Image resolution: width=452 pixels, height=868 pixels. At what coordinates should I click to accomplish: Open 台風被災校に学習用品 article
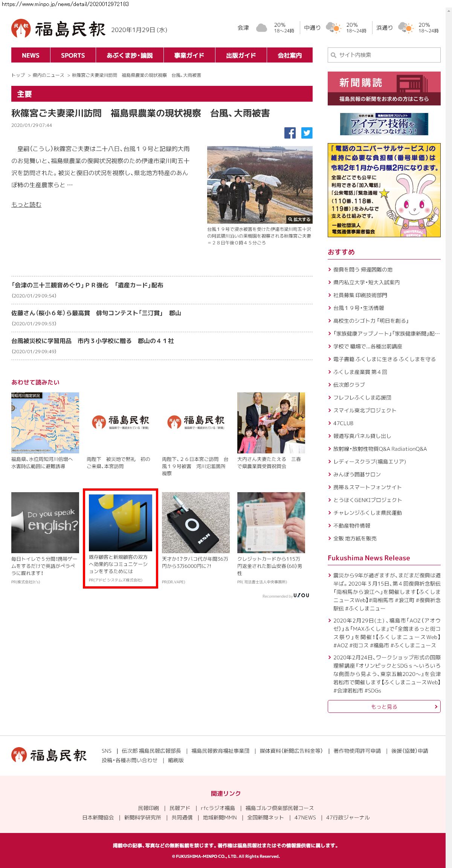click(93, 341)
